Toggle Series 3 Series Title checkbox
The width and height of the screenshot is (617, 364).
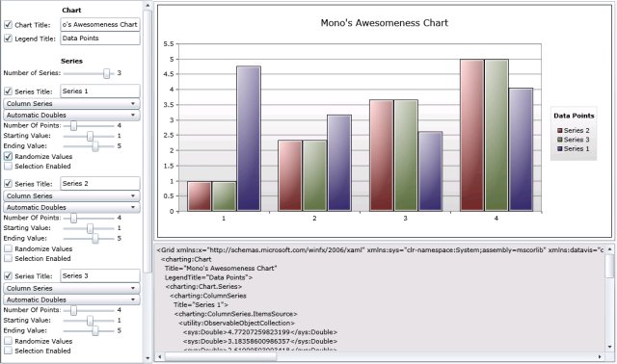coord(8,276)
